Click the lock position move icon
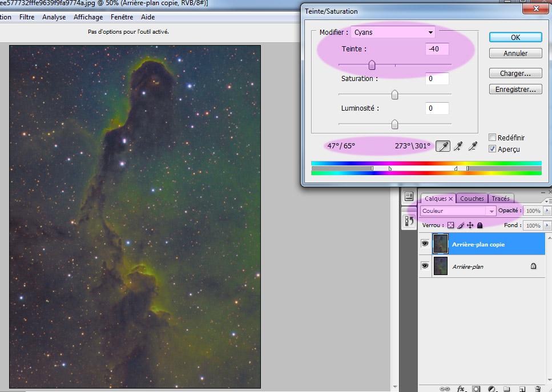 tap(470, 225)
